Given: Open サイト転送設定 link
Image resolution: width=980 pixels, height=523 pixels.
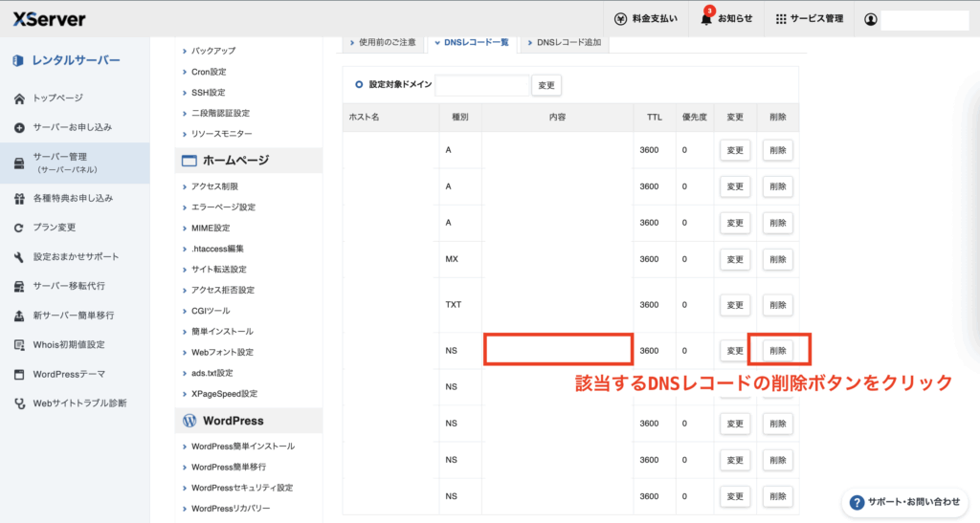Looking at the screenshot, I should point(219,269).
